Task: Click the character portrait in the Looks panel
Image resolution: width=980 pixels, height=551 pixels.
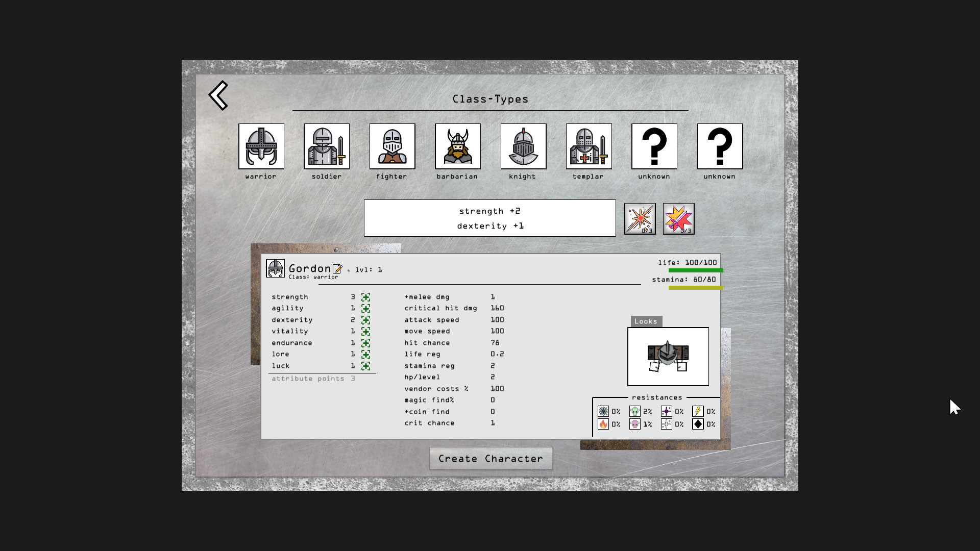Action: (668, 356)
